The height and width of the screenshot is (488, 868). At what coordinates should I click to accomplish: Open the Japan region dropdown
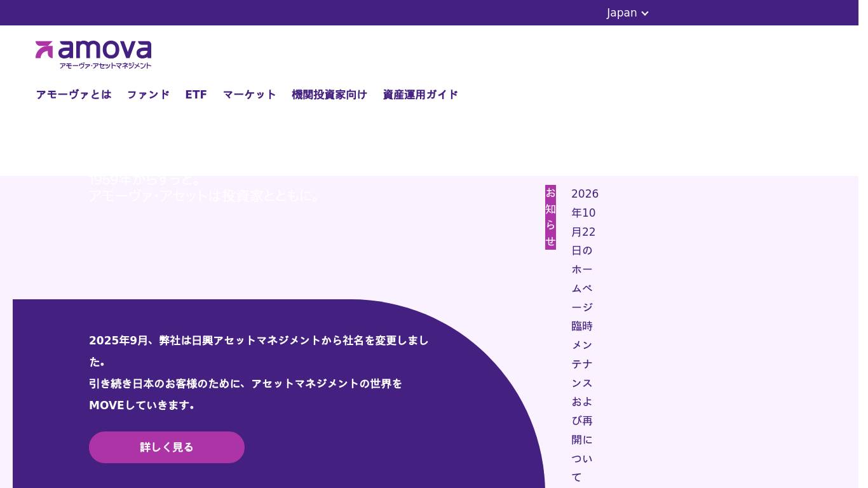coord(628,13)
